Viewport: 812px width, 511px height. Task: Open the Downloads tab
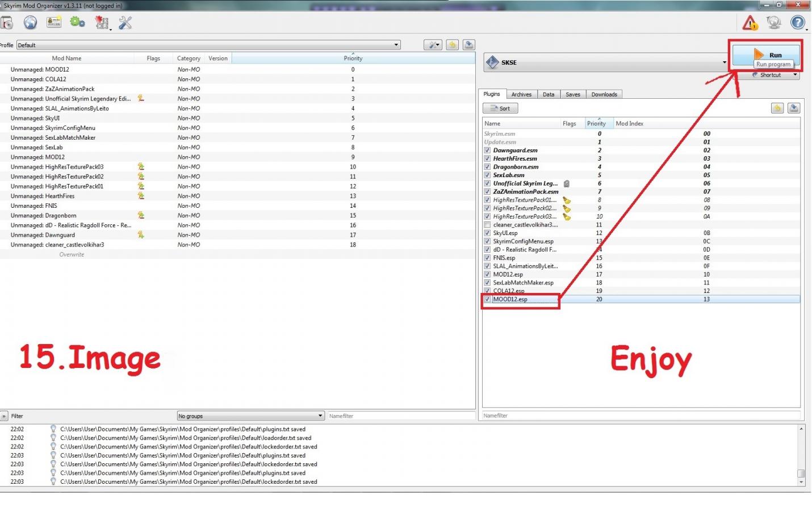(x=604, y=94)
